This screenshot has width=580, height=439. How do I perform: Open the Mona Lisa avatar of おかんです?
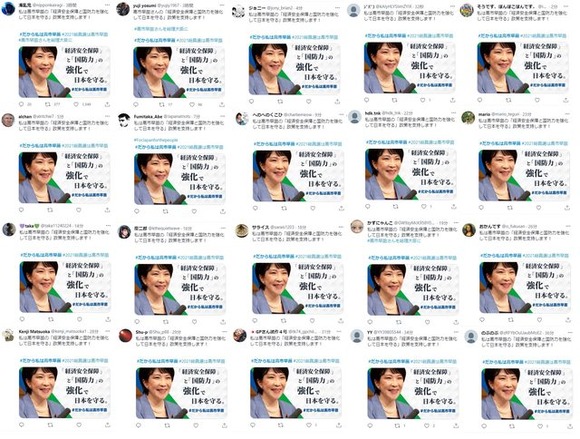click(469, 230)
